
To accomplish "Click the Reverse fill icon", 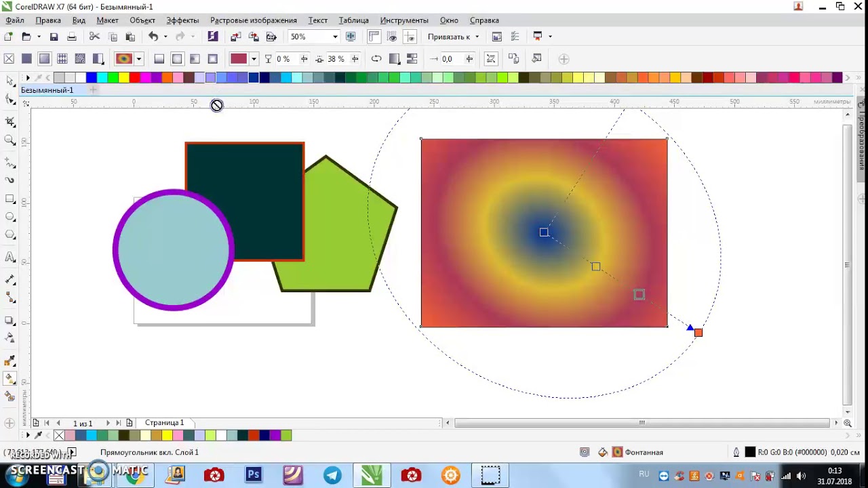I will click(x=376, y=59).
